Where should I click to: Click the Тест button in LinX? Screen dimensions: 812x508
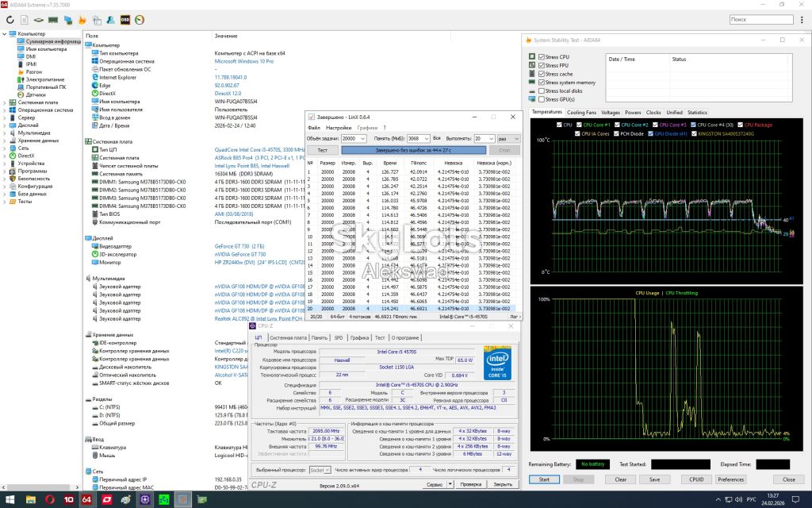(323, 150)
